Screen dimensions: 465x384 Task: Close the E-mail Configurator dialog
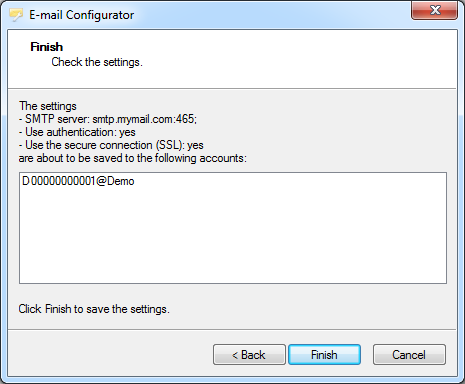pos(434,10)
